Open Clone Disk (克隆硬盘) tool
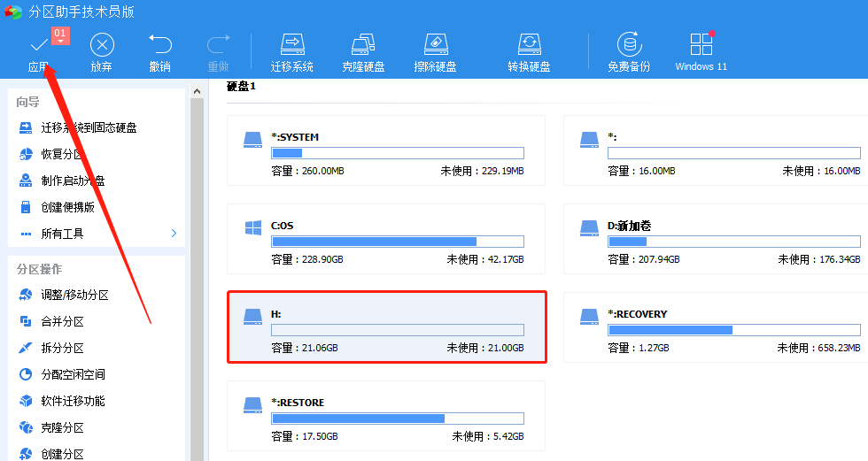The image size is (868, 461). [363, 45]
